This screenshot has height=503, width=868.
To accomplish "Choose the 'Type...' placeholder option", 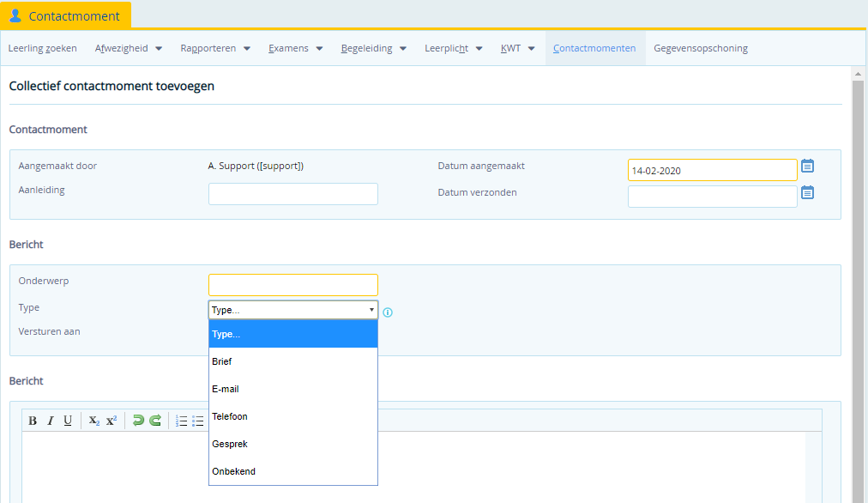I will coord(293,334).
